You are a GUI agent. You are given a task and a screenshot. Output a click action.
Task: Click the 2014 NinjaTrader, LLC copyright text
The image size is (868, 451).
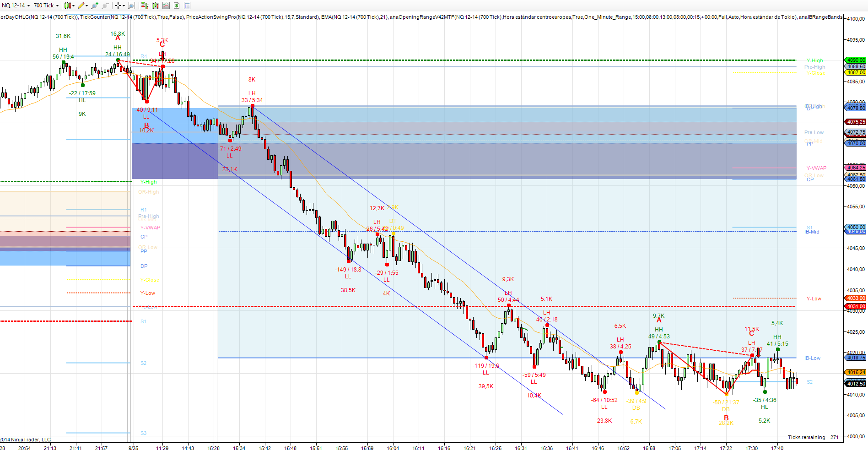tap(26, 440)
